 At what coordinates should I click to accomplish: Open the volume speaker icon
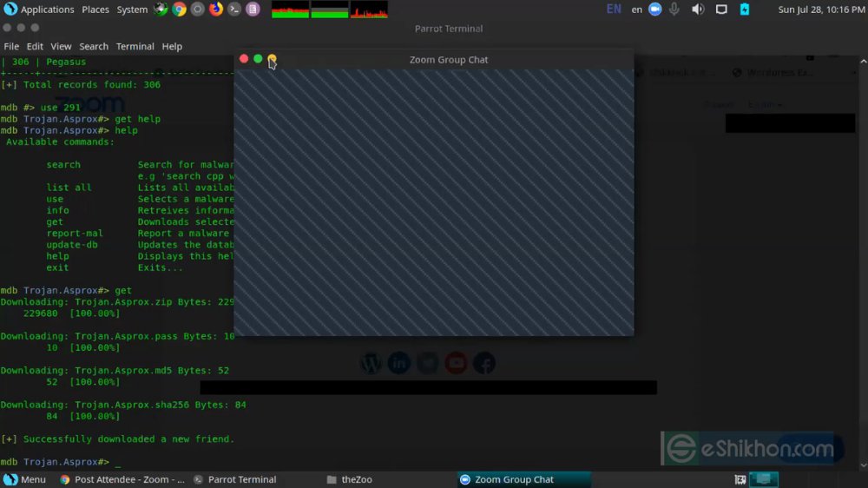tap(698, 10)
